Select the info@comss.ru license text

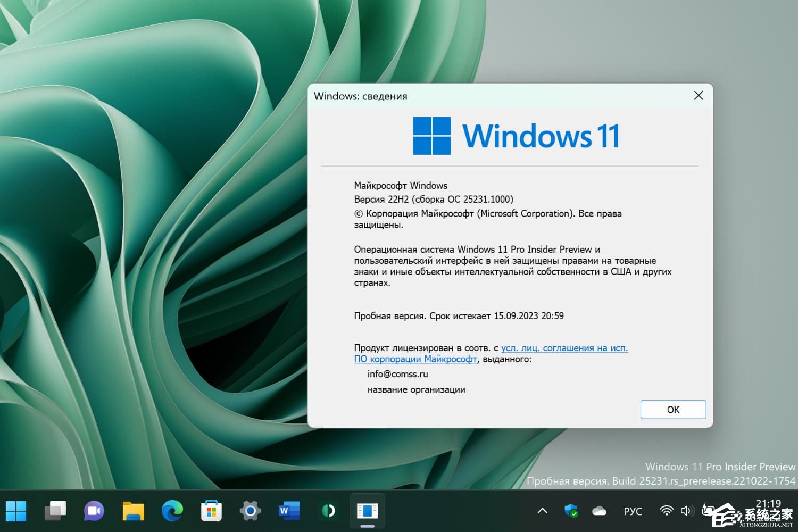click(x=397, y=374)
